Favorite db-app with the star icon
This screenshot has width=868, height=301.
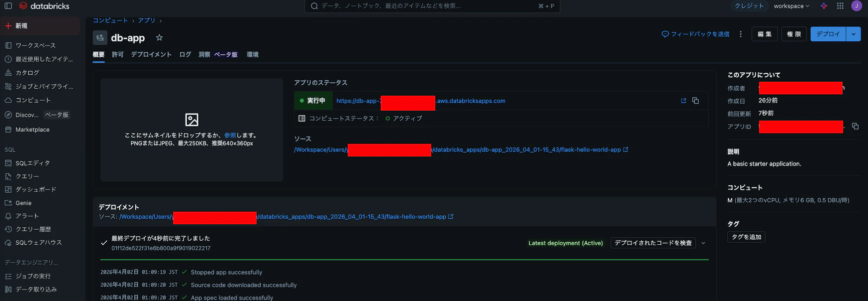(159, 37)
